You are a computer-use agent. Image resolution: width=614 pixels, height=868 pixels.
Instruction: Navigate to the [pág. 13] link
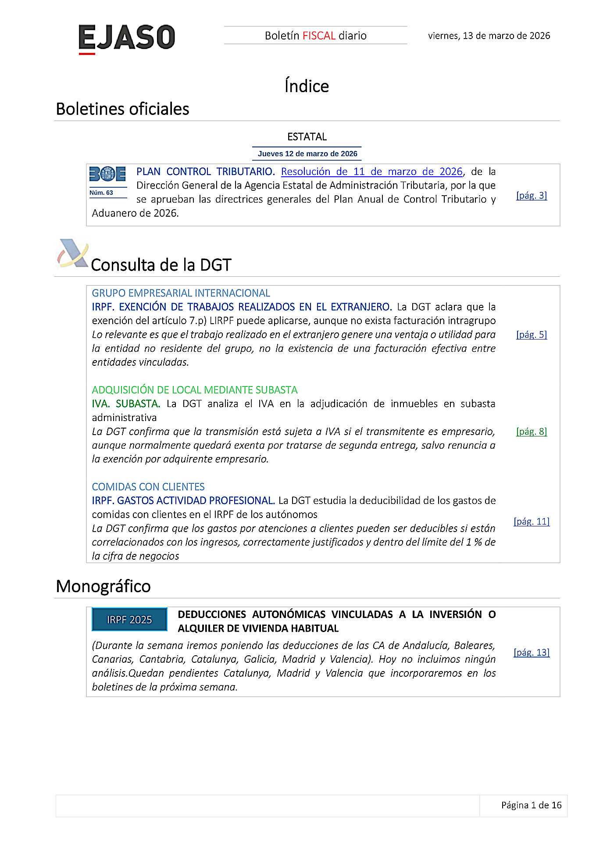click(532, 653)
